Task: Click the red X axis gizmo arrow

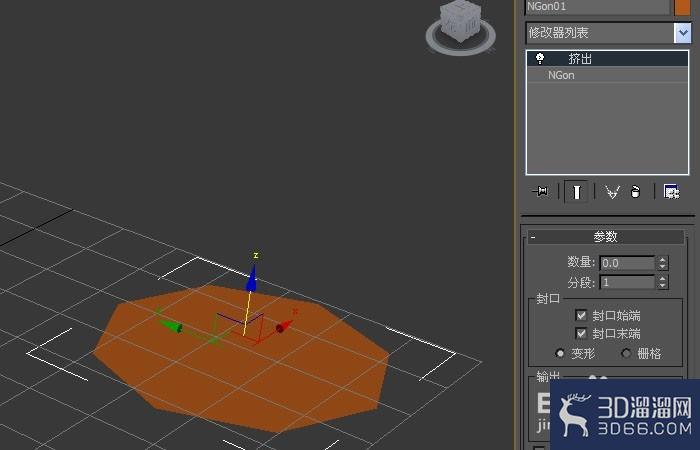Action: point(284,326)
